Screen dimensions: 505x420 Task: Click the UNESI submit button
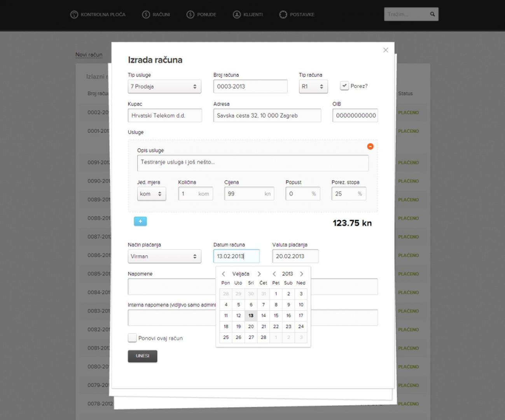click(142, 356)
